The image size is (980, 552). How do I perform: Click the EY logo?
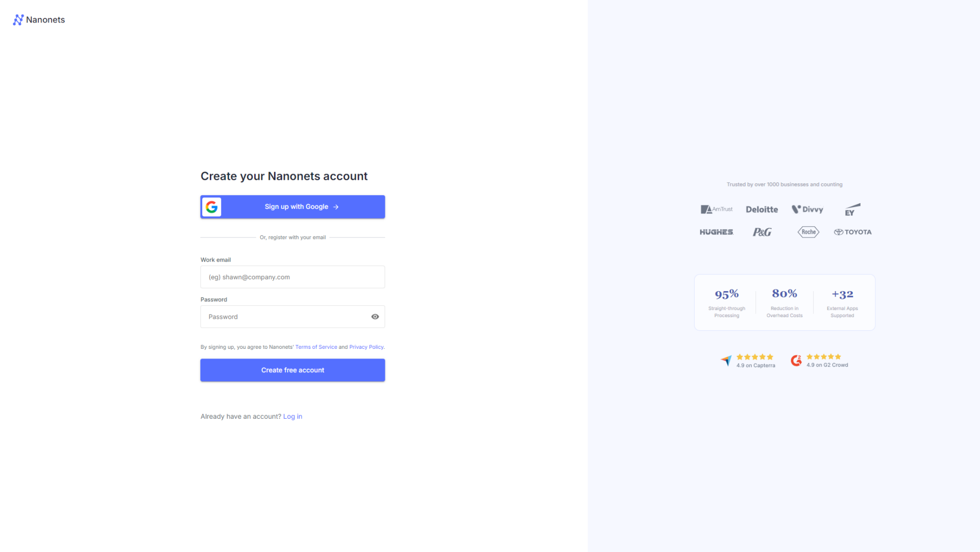point(851,210)
